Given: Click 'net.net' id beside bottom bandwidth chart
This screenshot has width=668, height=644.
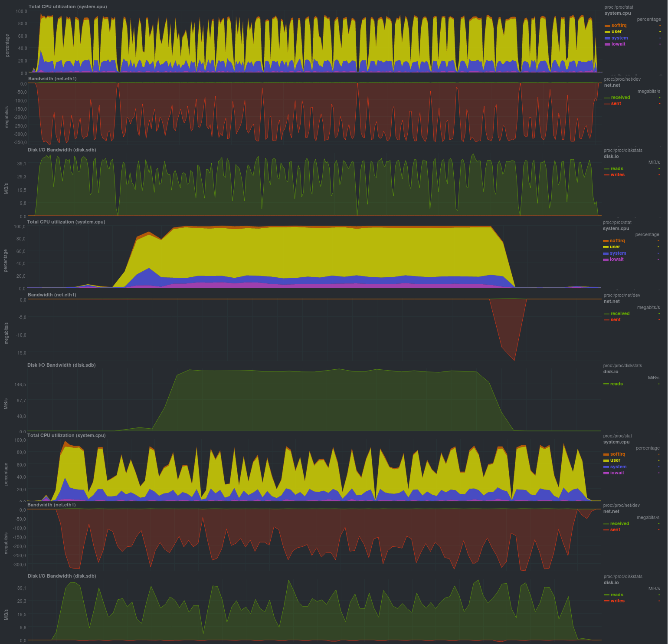Looking at the screenshot, I should (x=611, y=512).
